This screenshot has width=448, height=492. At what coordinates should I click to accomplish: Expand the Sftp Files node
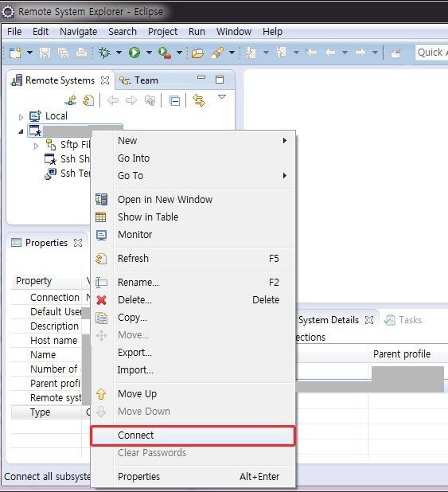click(36, 146)
